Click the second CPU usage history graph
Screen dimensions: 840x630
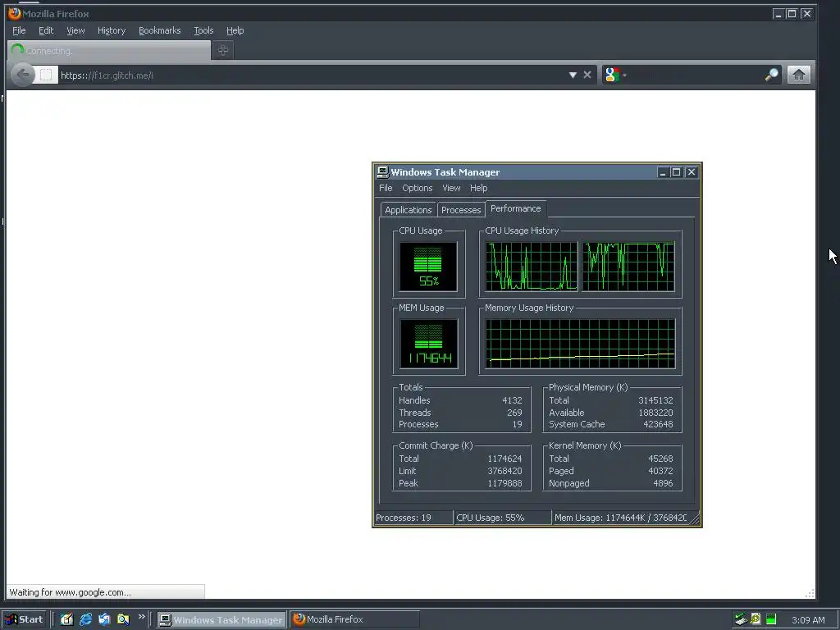pos(628,267)
